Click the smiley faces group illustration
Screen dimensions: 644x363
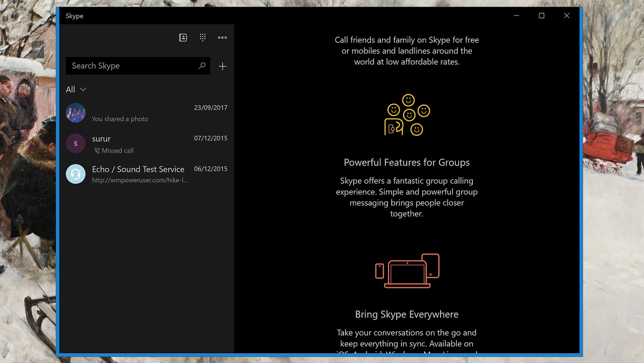tap(406, 115)
